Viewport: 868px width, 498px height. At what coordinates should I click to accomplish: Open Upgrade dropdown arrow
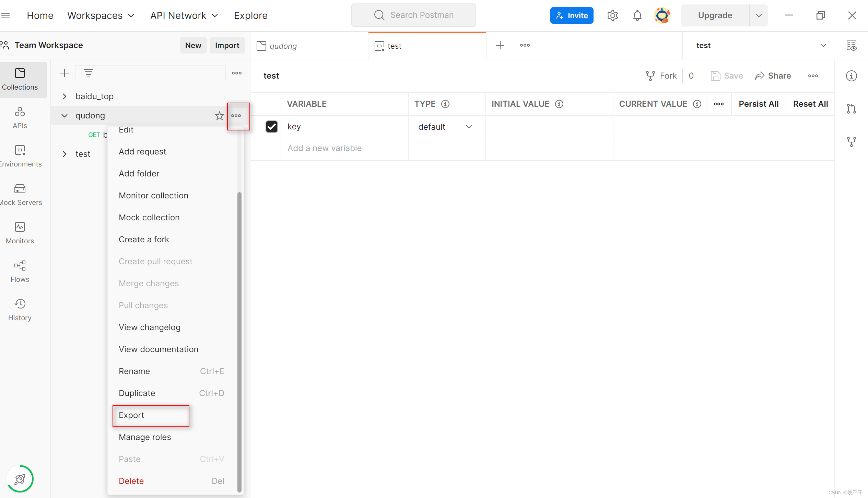coord(759,15)
